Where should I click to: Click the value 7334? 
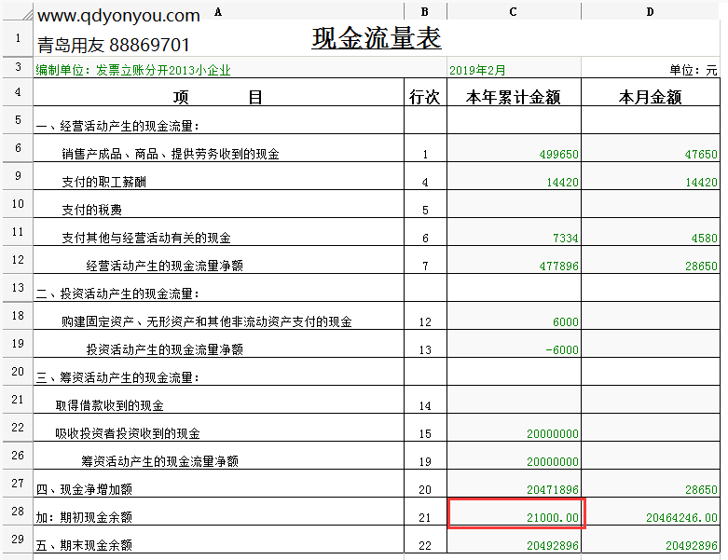tap(566, 239)
